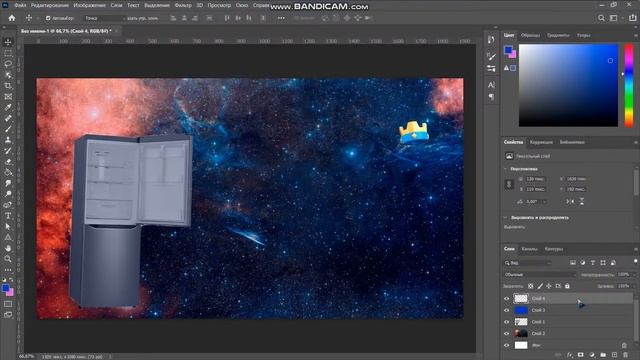Click the Home icon in options bar
The image size is (640, 360).
tap(12, 18)
